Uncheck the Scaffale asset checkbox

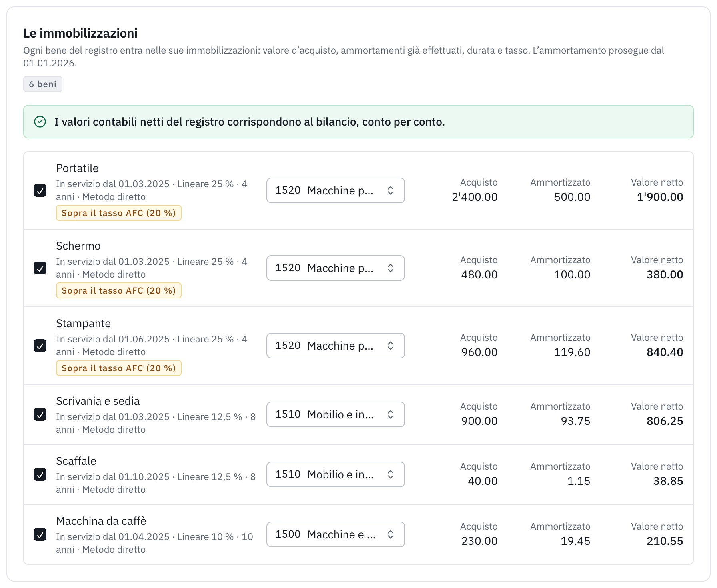coord(40,474)
